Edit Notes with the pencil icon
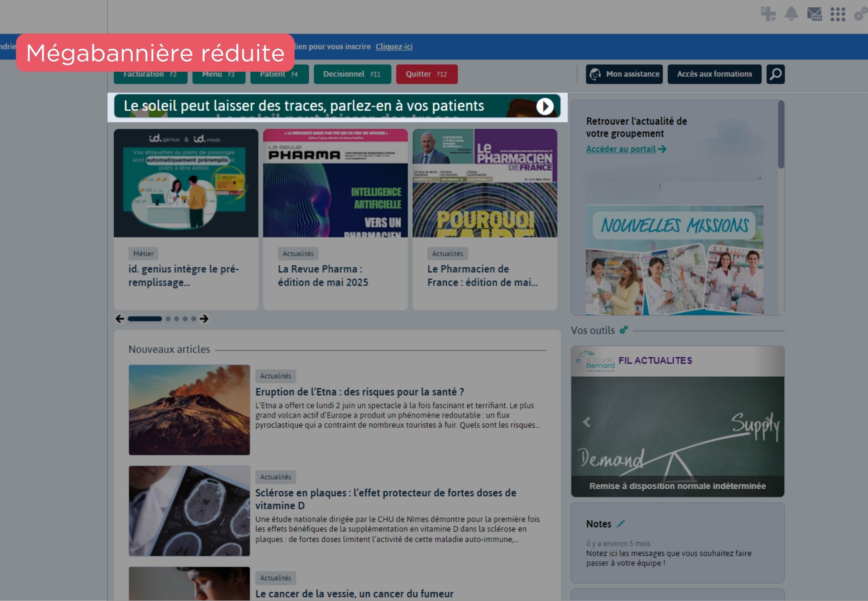 tap(621, 524)
